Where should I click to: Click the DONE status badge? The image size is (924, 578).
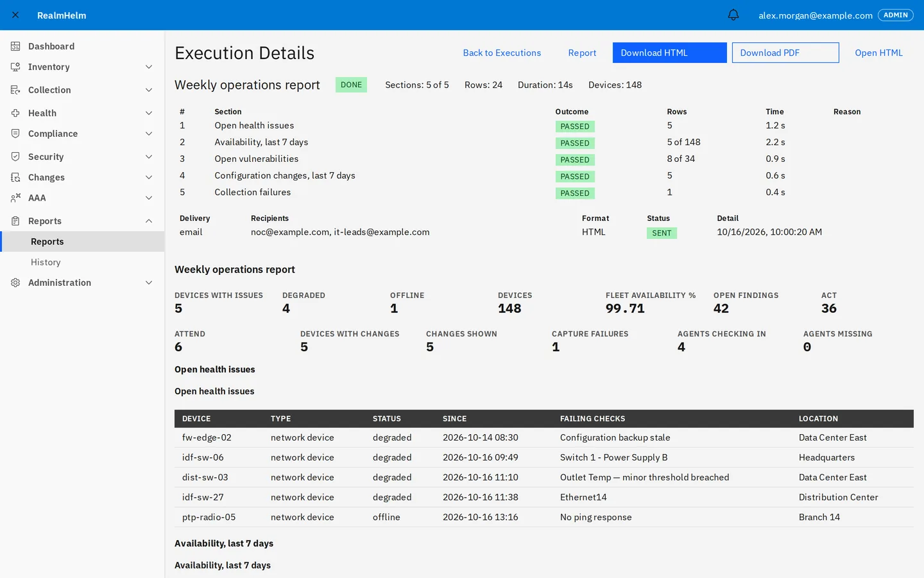click(351, 85)
